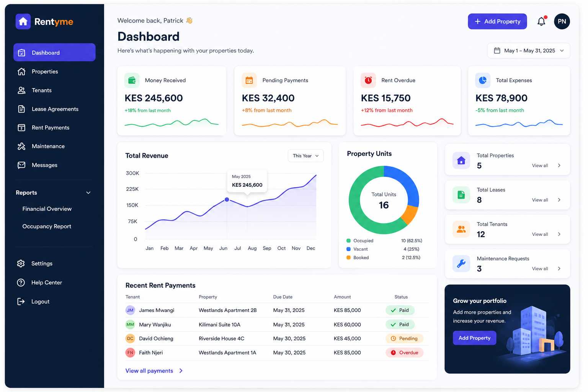Click the PN profile avatar
588x392 pixels.
(x=562, y=21)
